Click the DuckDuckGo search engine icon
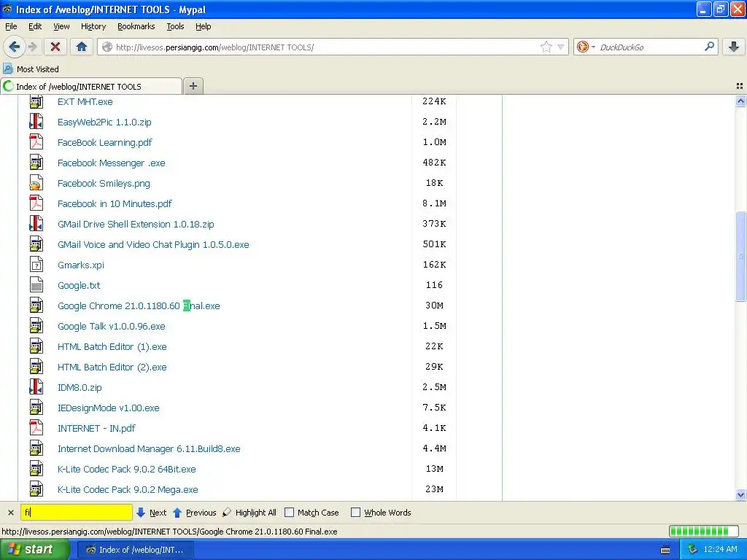Image resolution: width=747 pixels, height=560 pixels. pyautogui.click(x=582, y=47)
